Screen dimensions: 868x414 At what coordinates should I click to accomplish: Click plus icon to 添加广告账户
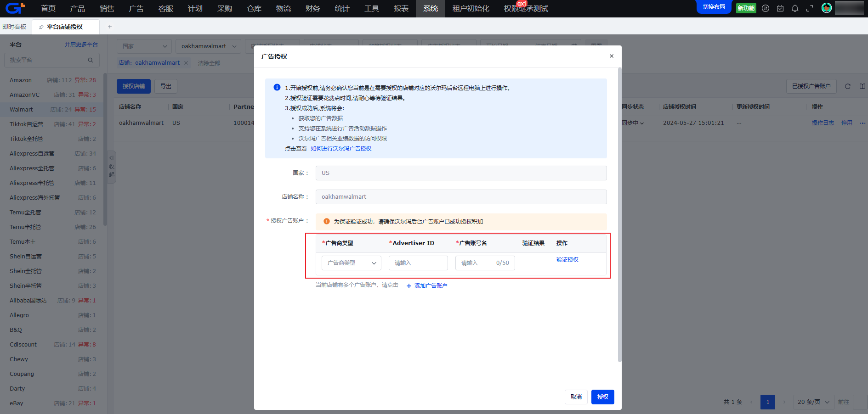409,286
